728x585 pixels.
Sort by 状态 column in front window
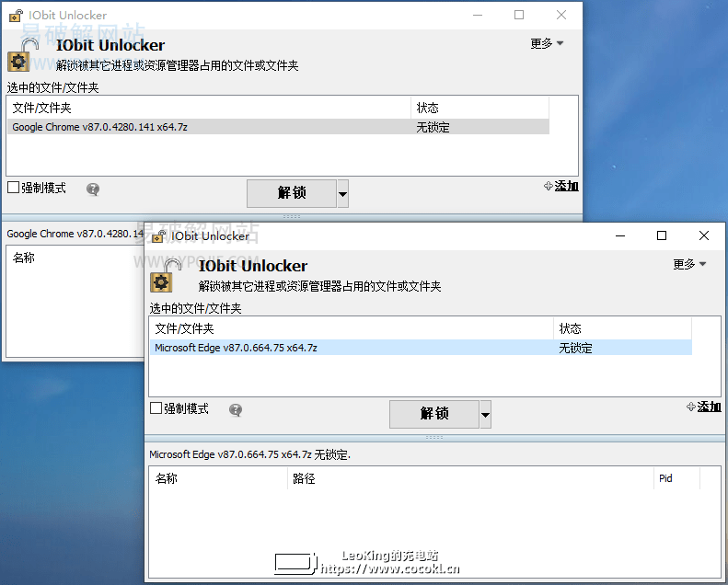point(622,328)
